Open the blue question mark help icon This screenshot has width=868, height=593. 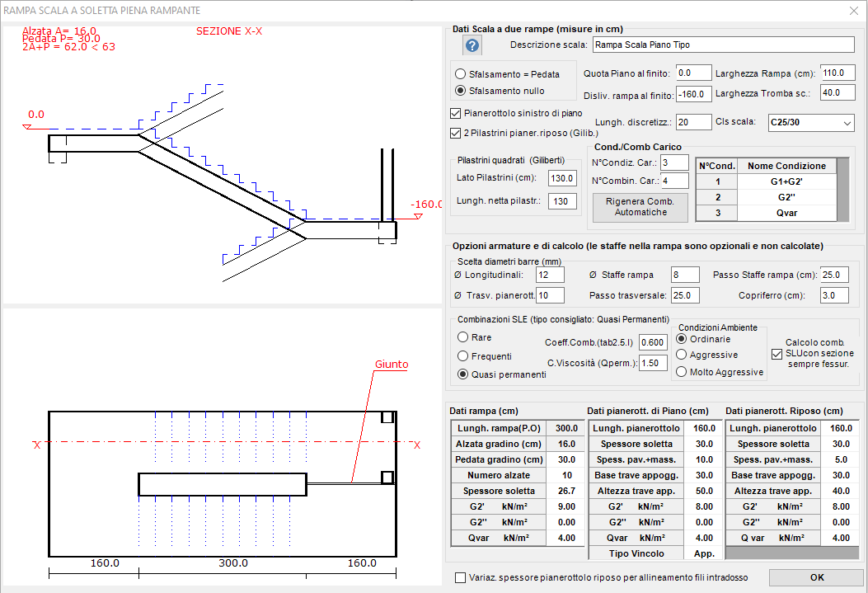click(x=472, y=45)
